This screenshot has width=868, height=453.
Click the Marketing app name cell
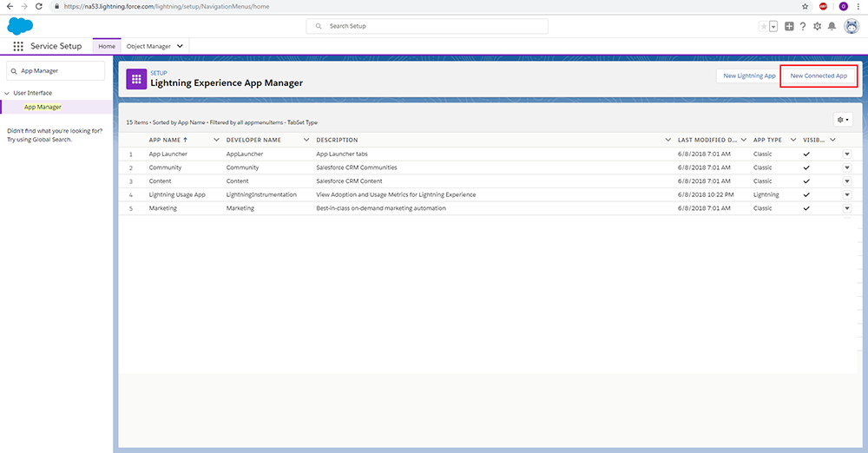click(163, 208)
